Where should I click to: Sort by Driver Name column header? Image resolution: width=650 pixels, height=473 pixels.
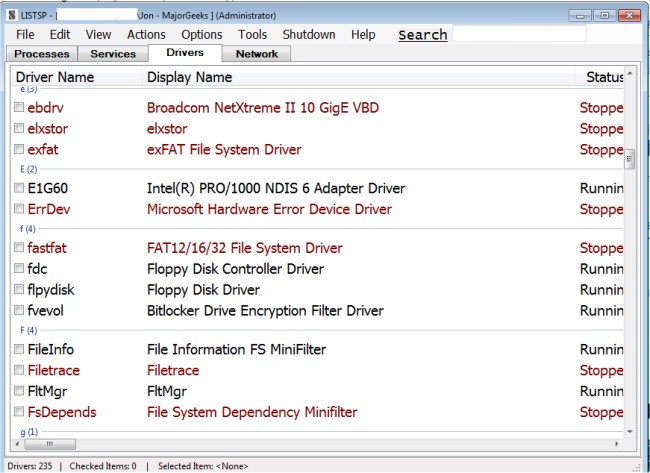77,77
